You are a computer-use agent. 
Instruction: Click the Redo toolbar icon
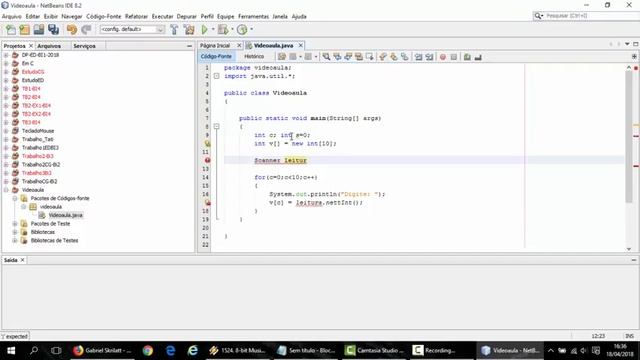(x=86, y=29)
